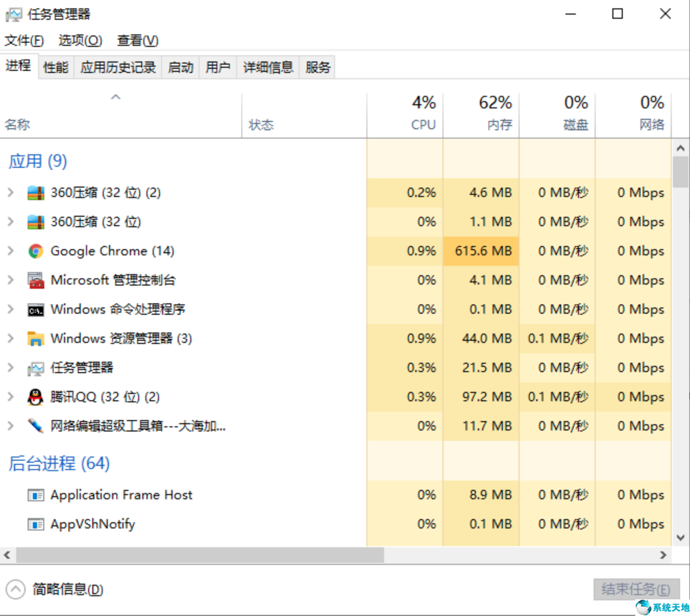The height and width of the screenshot is (616, 690).
Task: Click the vertical scrollbar thumb
Action: click(x=681, y=172)
